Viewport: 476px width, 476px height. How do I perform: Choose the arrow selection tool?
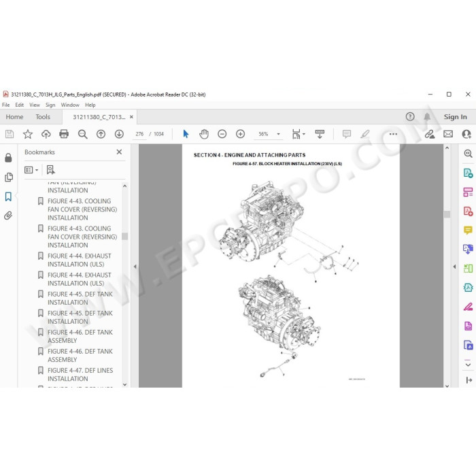(186, 134)
